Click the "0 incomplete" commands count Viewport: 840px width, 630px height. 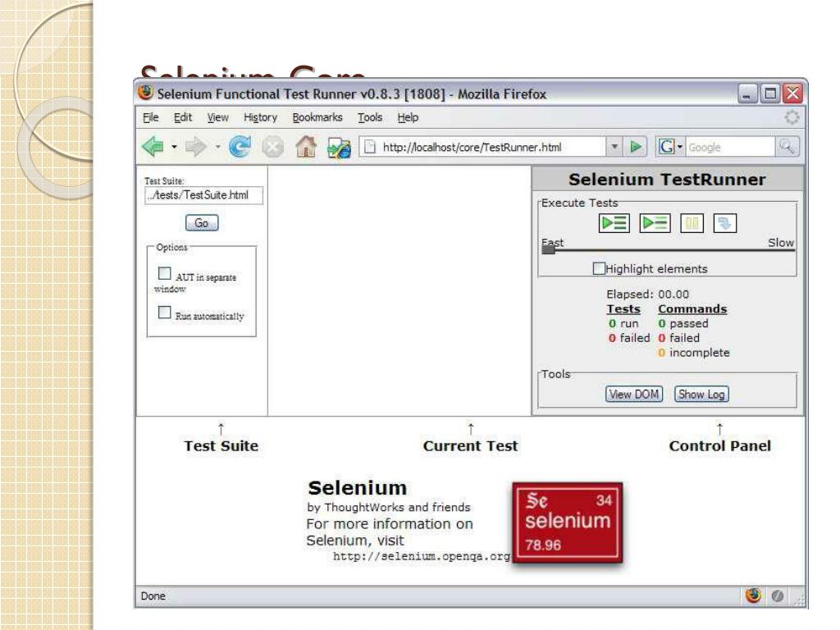(694, 353)
